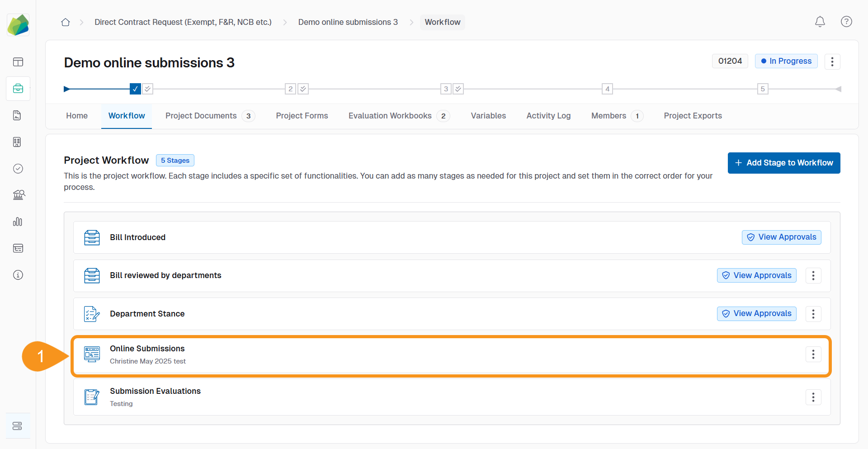The width and height of the screenshot is (868, 449).
Task: Select stage 4 marker on progress timeline
Action: point(607,89)
